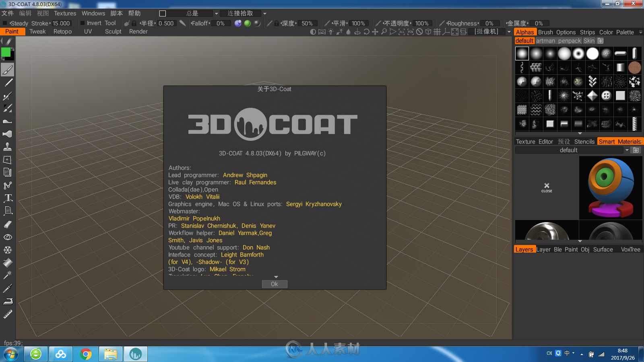Expand the Alphas panel options menu arrow

coord(640,32)
